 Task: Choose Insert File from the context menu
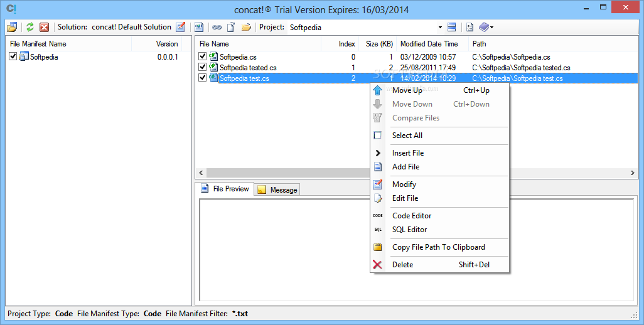click(x=439, y=153)
